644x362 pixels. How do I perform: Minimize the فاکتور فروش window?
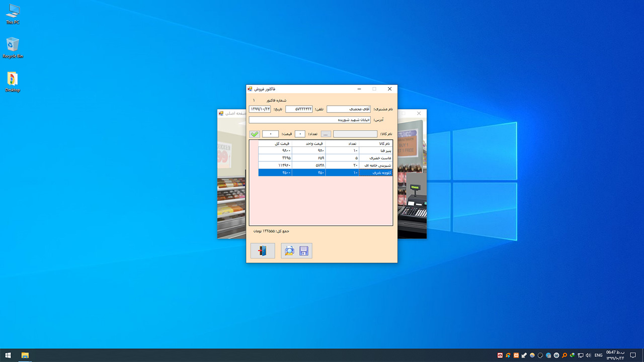click(x=359, y=89)
